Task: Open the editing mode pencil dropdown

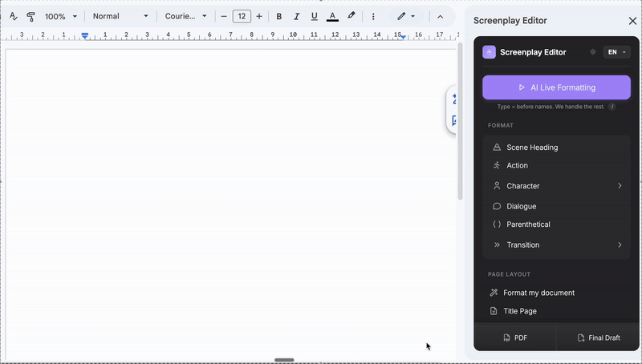Action: [406, 16]
